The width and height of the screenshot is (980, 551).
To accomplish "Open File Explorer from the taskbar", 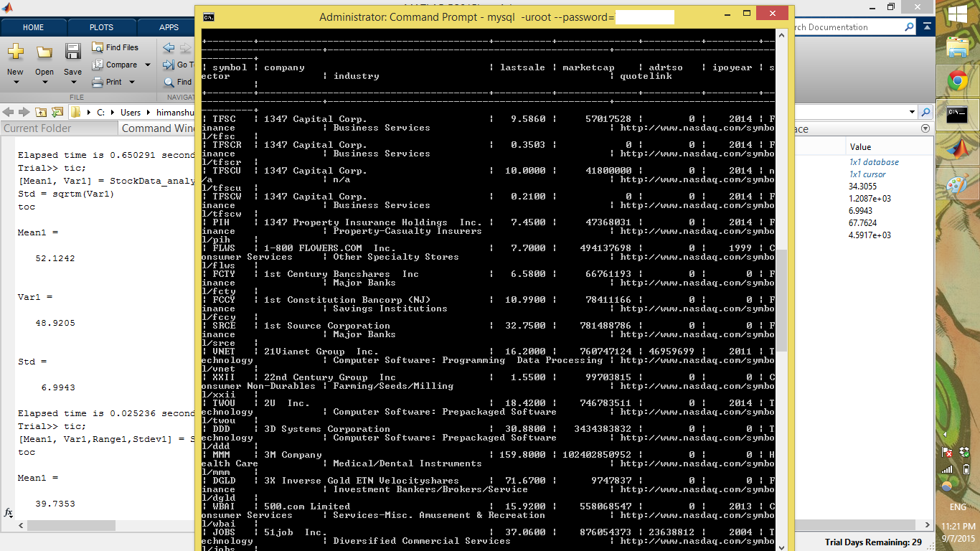I will (x=958, y=48).
